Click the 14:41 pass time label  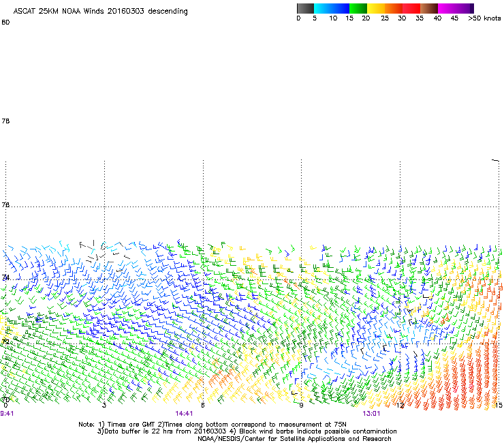pos(184,414)
